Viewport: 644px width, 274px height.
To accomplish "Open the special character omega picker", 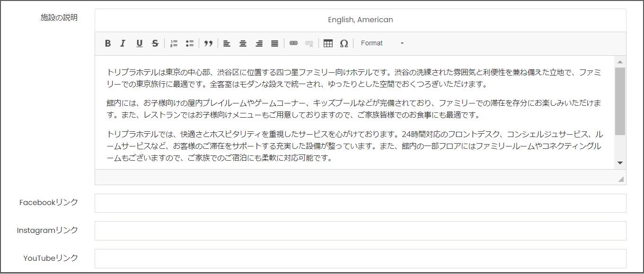I will click(x=344, y=43).
